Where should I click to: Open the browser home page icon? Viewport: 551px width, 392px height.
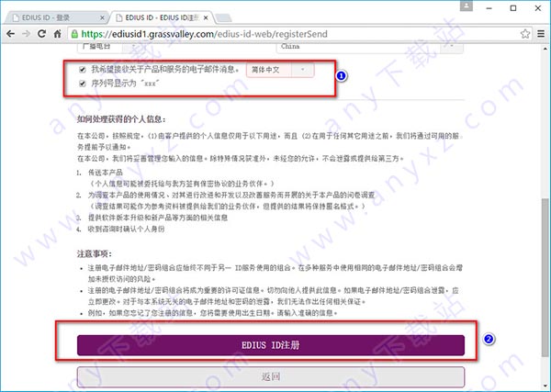pyautogui.click(x=57, y=34)
